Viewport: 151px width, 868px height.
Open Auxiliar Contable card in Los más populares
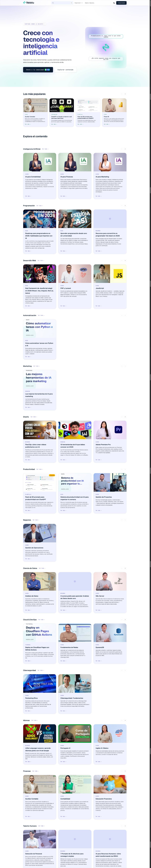(35, 113)
